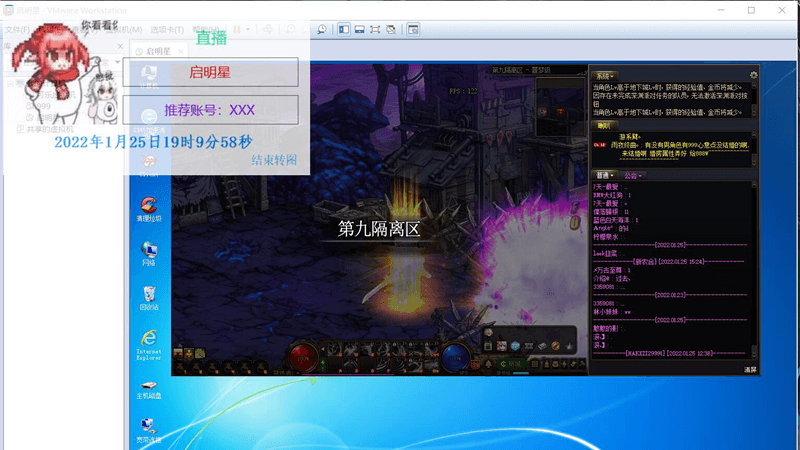
Task: Click the 推荐账号: XXX box
Action: [210, 110]
